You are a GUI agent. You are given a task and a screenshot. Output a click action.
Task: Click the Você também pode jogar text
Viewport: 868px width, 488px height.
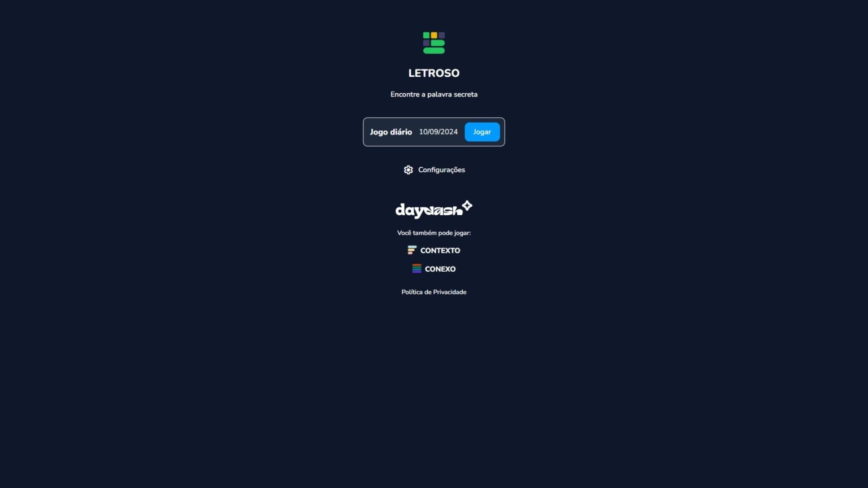[x=434, y=233]
